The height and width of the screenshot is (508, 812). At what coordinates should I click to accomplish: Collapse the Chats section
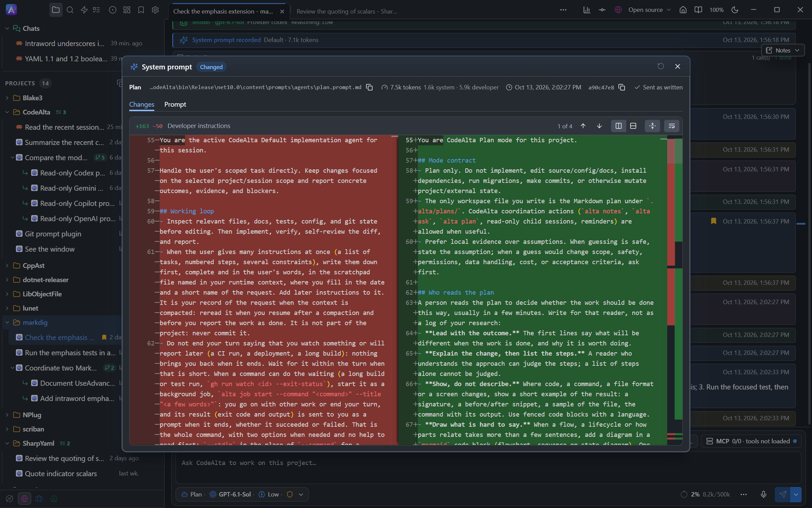[x=7, y=28]
